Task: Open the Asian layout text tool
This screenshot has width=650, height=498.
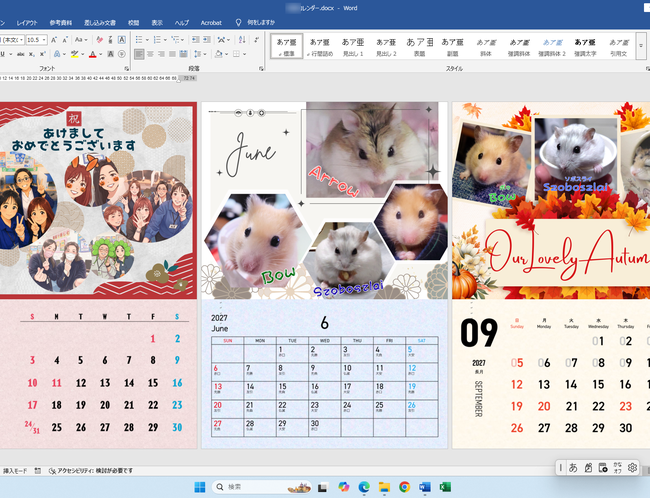Action: pos(223,40)
